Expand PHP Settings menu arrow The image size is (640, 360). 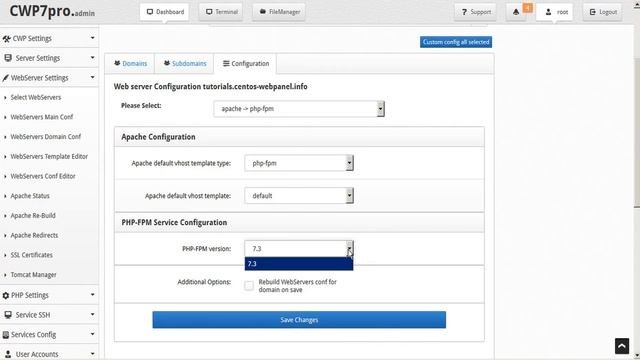(93, 295)
